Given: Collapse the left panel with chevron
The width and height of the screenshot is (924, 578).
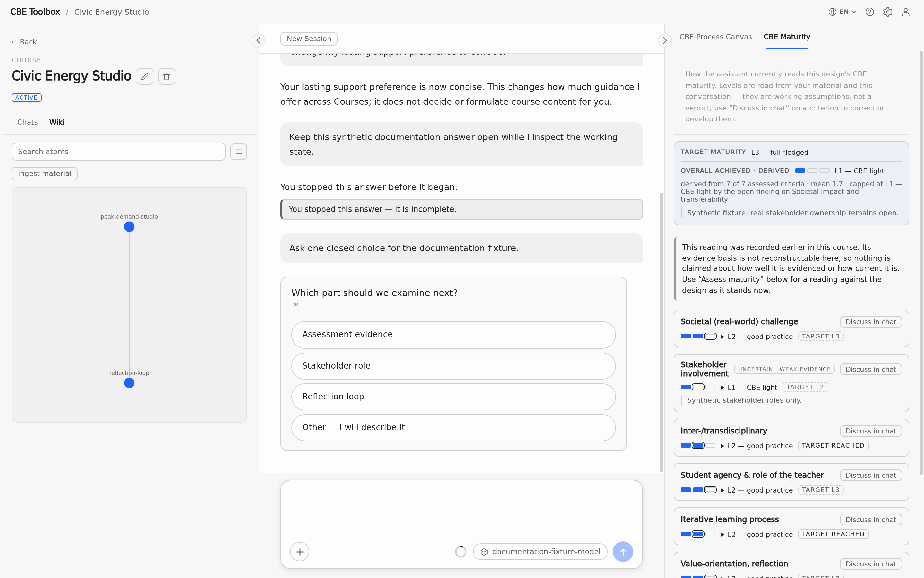Looking at the screenshot, I should 259,40.
